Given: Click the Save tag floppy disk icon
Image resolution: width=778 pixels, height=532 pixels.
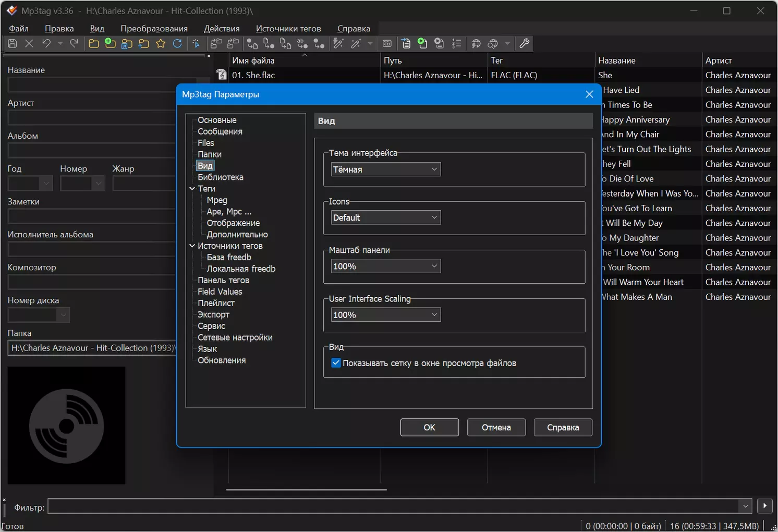Looking at the screenshot, I should 13,44.
